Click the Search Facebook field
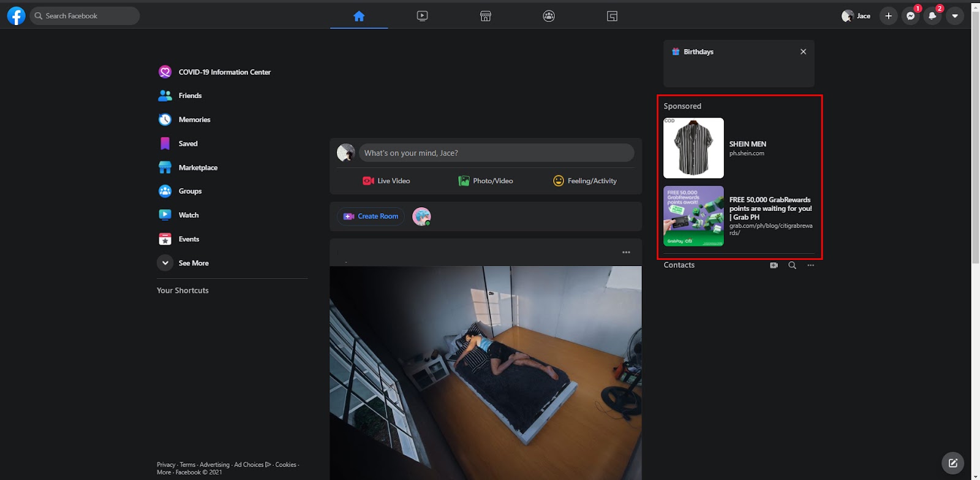 click(85, 16)
